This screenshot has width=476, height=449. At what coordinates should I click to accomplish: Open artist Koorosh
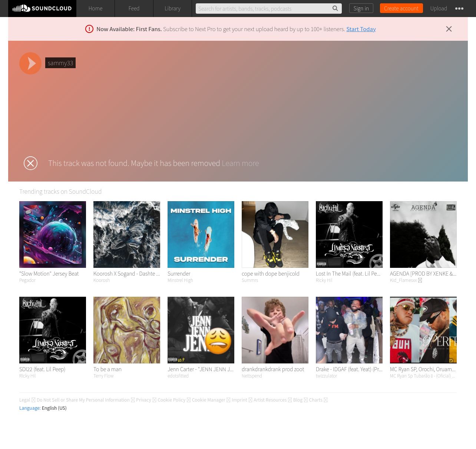tap(102, 280)
